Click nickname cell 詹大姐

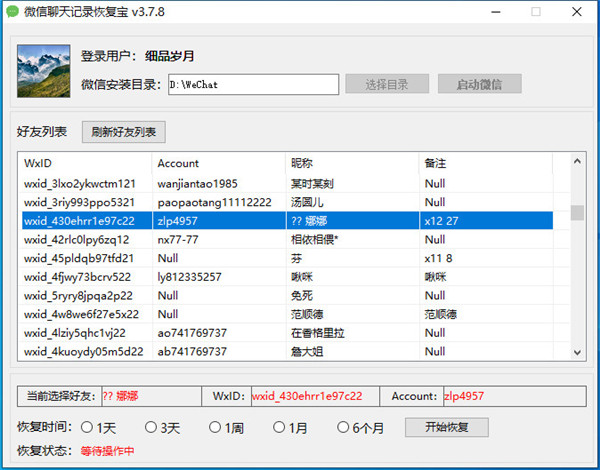coord(307,351)
